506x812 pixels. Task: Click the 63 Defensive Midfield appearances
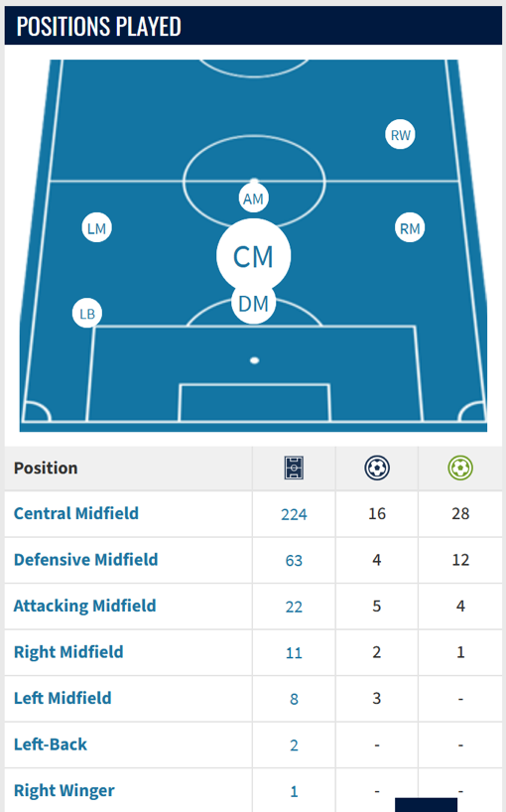coord(294,560)
